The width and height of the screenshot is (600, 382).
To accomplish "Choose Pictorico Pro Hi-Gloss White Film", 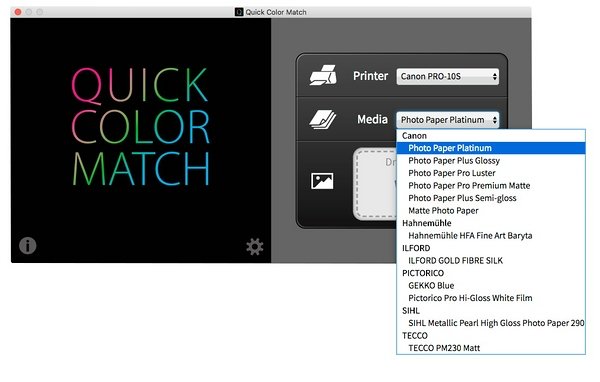I will pyautogui.click(x=491, y=298).
